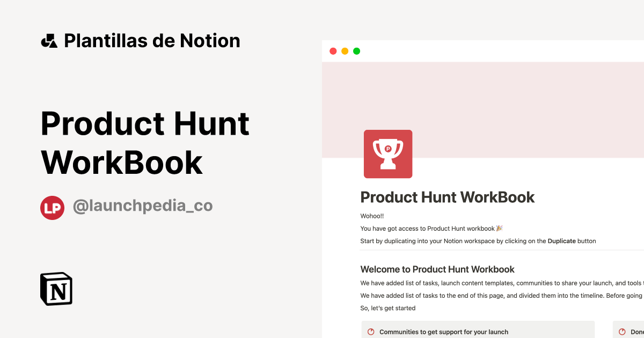Click the yellow minimize traffic light button

pos(345,50)
